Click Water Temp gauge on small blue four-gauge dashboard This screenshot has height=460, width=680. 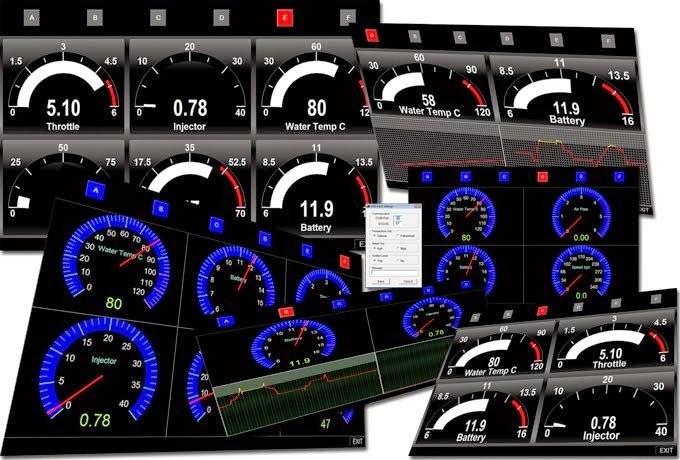(x=466, y=215)
